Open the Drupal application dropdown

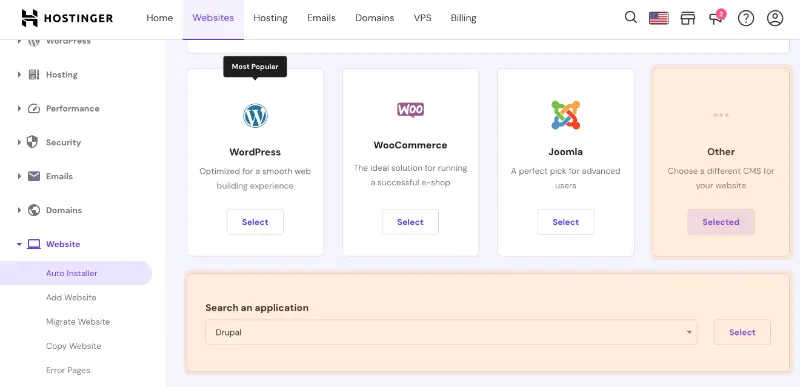[x=451, y=332]
